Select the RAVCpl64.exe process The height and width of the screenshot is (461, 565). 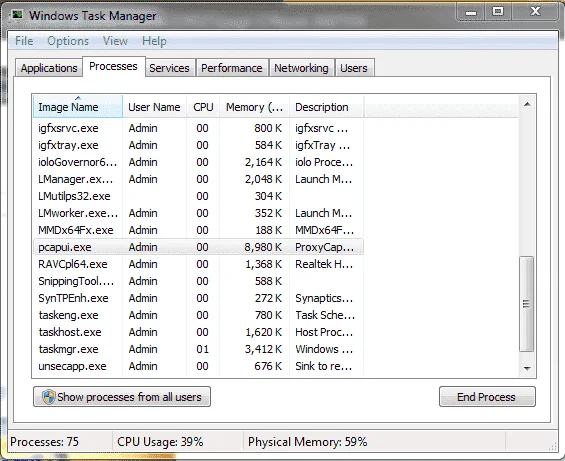(198, 264)
